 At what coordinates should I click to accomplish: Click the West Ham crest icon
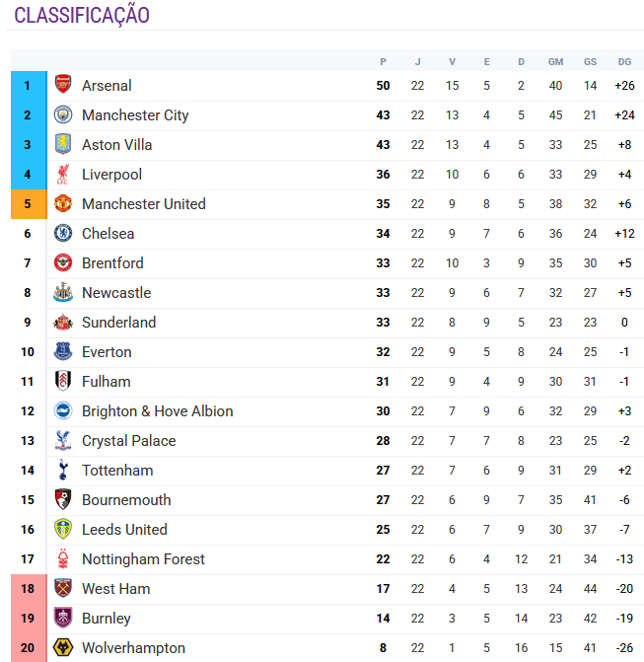point(63,589)
